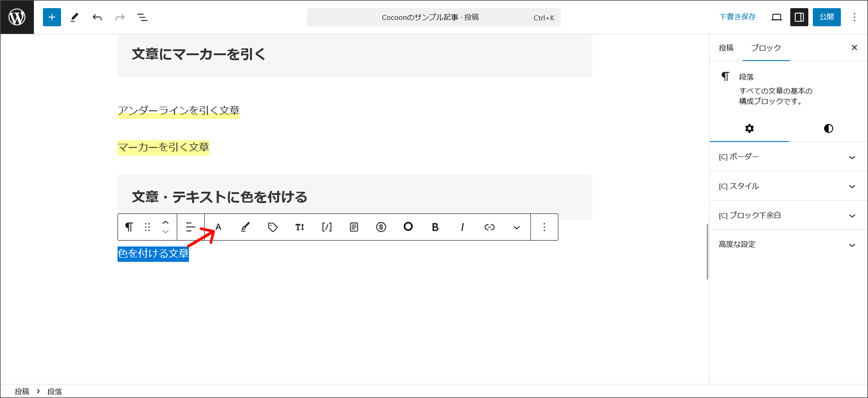Open more formatting options dropdown chevron
This screenshot has width=868, height=398.
tap(517, 227)
